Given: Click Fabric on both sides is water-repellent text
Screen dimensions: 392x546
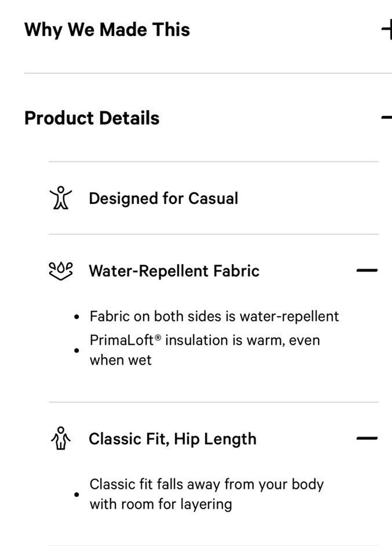Looking at the screenshot, I should (x=214, y=316).
